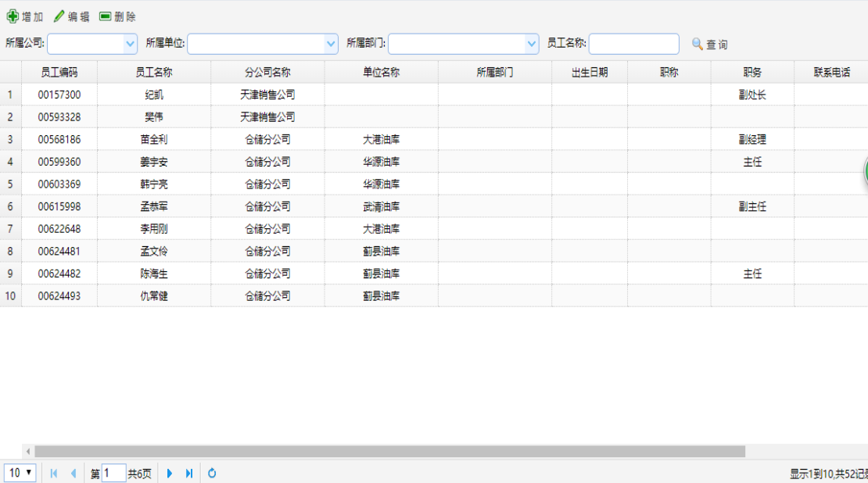Click employee name 陈海生

point(154,274)
